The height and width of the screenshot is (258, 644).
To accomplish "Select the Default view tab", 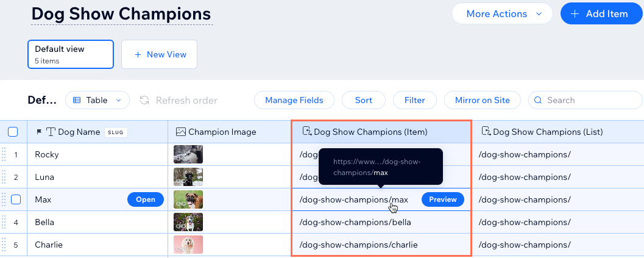I will point(71,54).
